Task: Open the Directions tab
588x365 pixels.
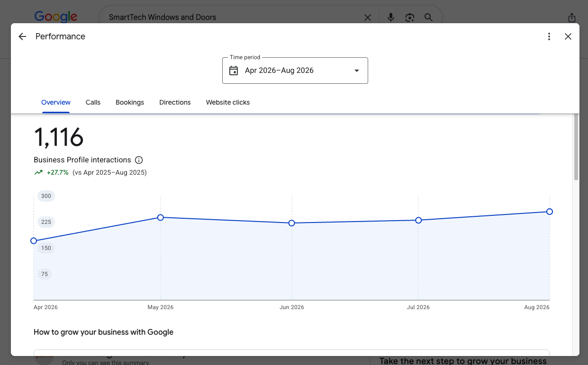Action: 175,102
